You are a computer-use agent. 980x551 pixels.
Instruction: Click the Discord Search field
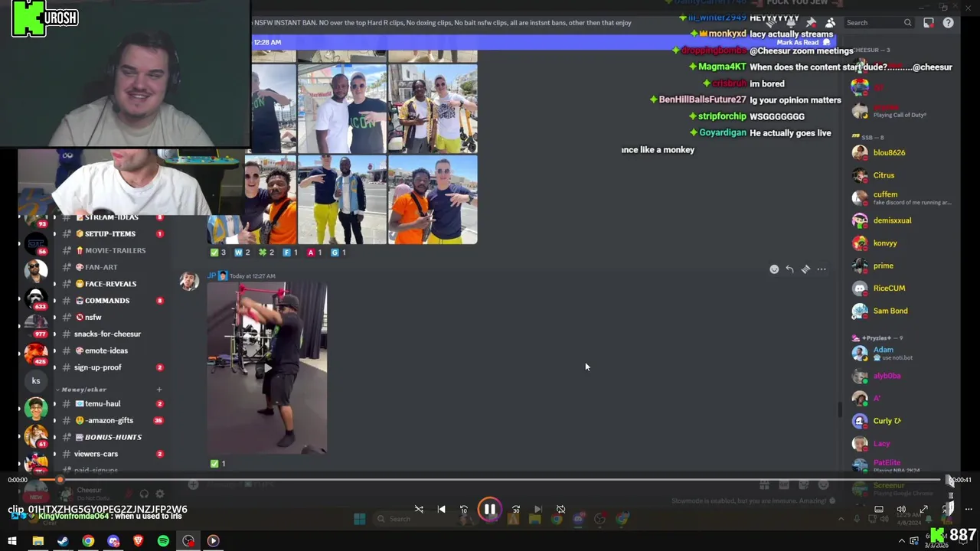click(878, 23)
